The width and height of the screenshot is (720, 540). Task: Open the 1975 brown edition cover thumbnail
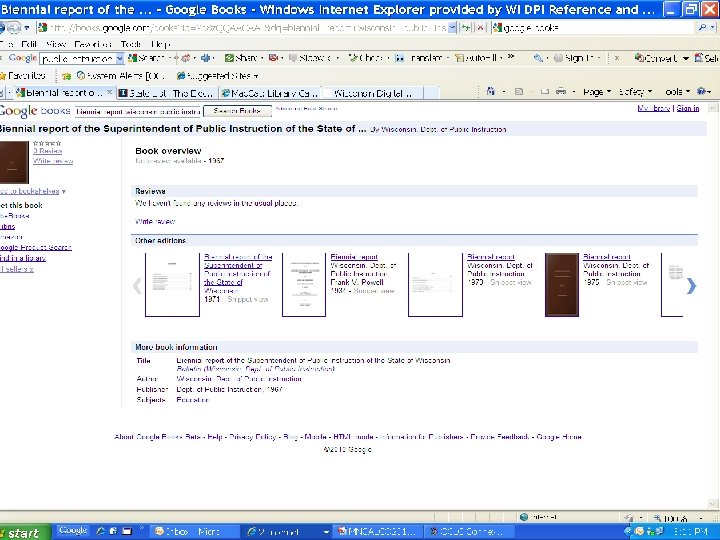click(x=562, y=285)
